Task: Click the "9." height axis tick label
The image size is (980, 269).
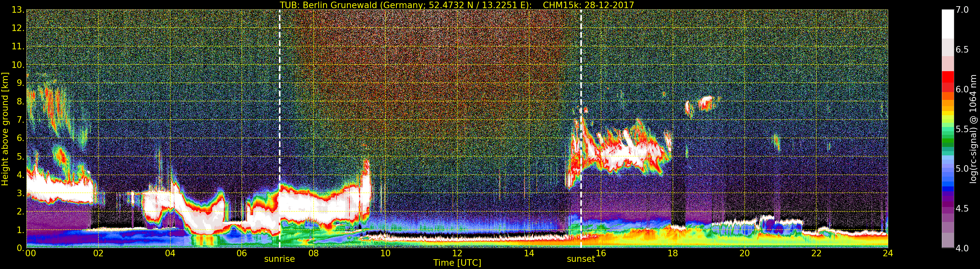Action: tap(21, 83)
